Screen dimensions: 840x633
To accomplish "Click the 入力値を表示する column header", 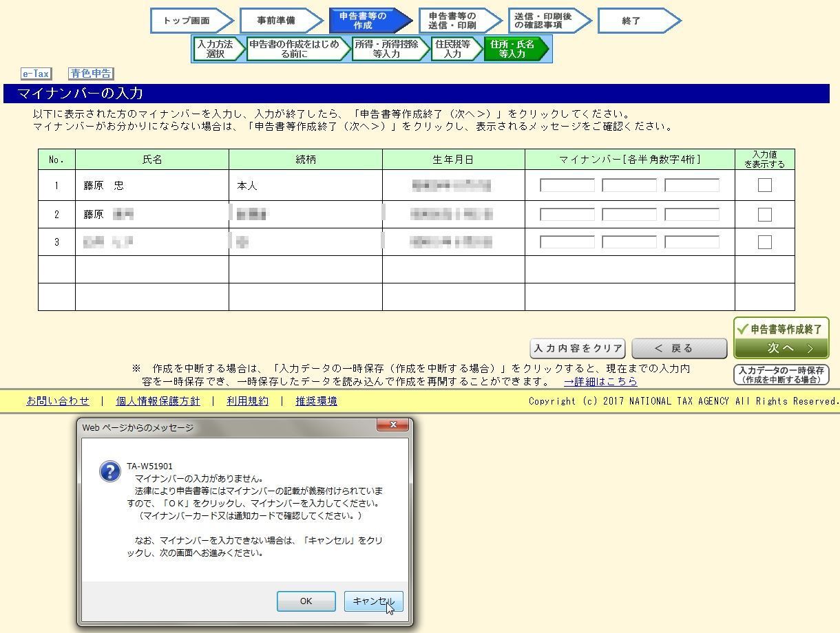I will pyautogui.click(x=765, y=160).
